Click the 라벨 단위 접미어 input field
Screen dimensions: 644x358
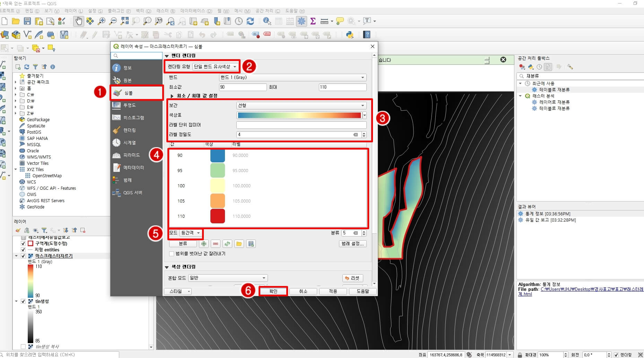tap(301, 125)
